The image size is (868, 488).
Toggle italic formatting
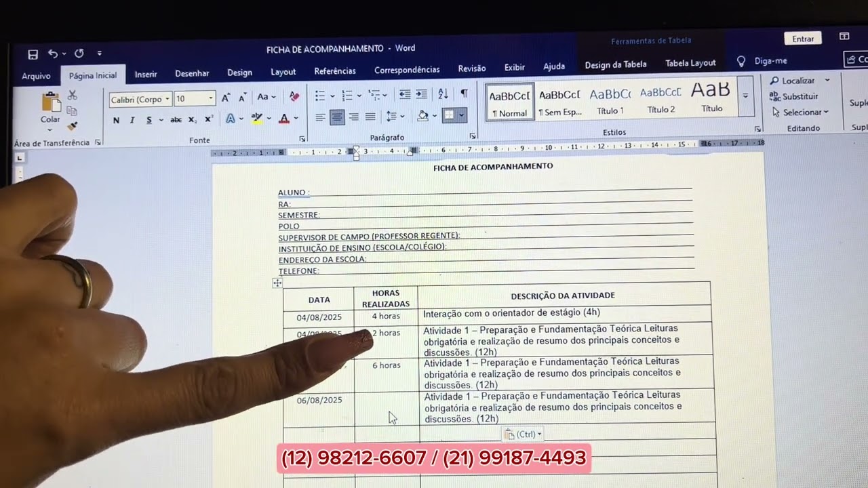pyautogui.click(x=132, y=121)
